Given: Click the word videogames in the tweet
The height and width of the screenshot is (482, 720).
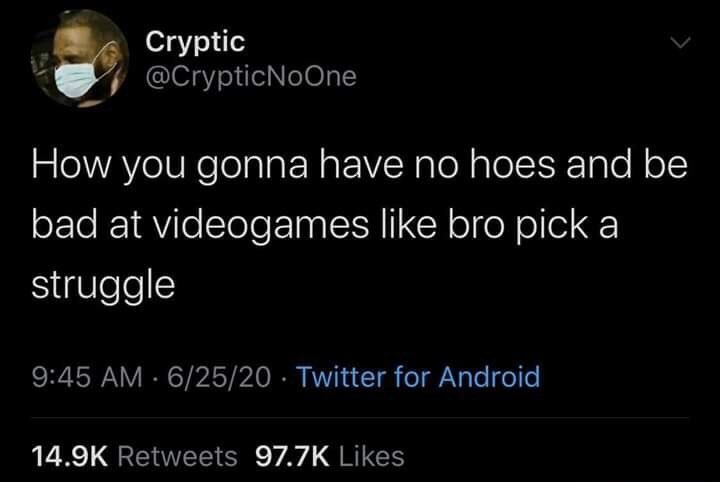Looking at the screenshot, I should pyautogui.click(x=260, y=226).
